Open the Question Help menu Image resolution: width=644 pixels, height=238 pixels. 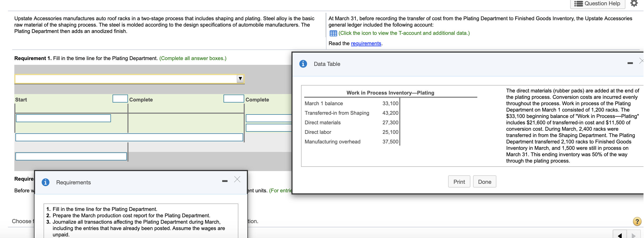point(598,4)
